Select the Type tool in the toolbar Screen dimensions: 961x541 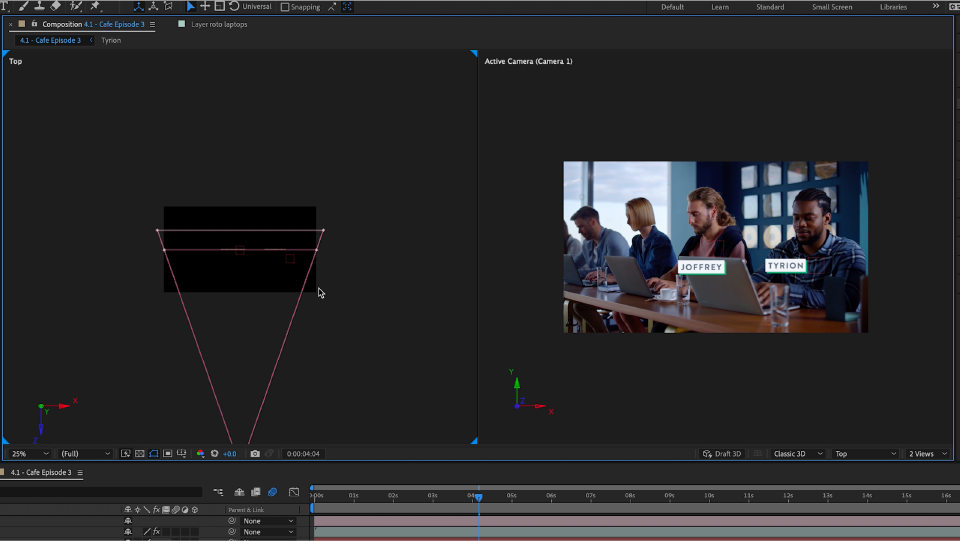pyautogui.click(x=5, y=6)
